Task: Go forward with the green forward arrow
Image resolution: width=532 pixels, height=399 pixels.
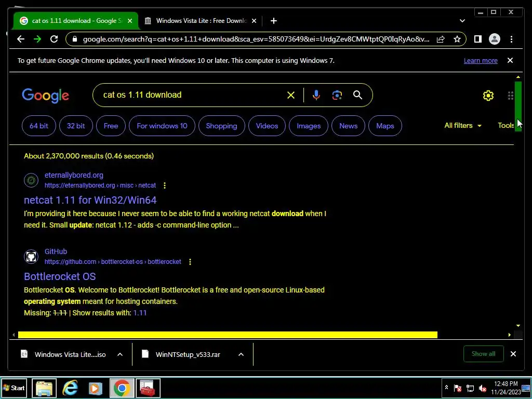Action: [x=37, y=39]
